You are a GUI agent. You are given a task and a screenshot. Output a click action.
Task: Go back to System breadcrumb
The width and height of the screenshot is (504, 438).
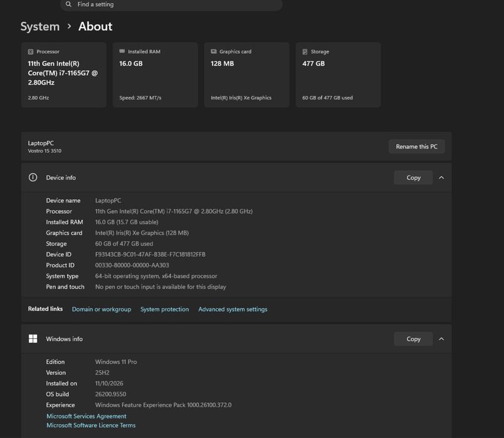pyautogui.click(x=40, y=26)
